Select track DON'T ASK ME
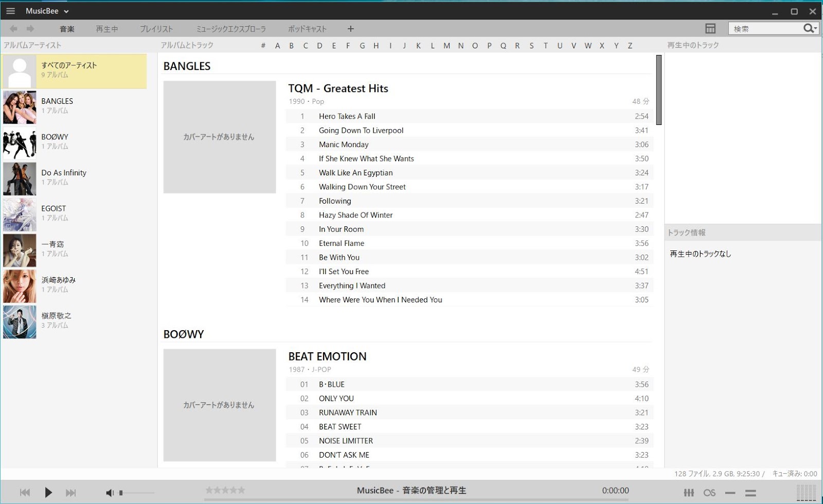 470,455
